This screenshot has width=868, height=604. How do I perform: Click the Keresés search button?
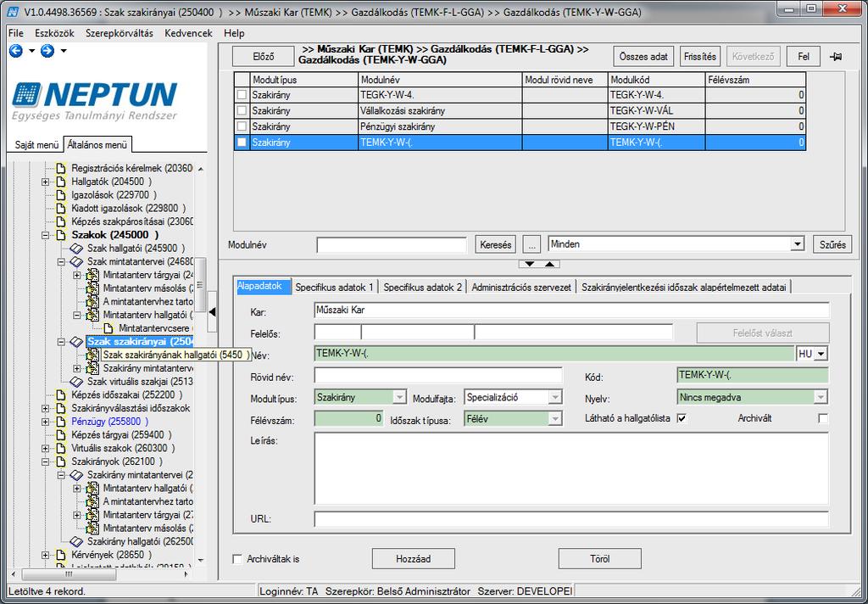coord(496,244)
